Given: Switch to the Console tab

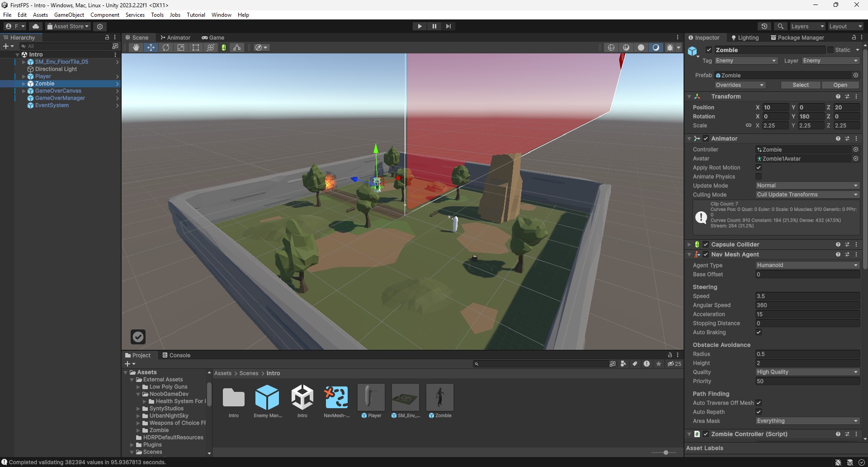Looking at the screenshot, I should (x=176, y=355).
